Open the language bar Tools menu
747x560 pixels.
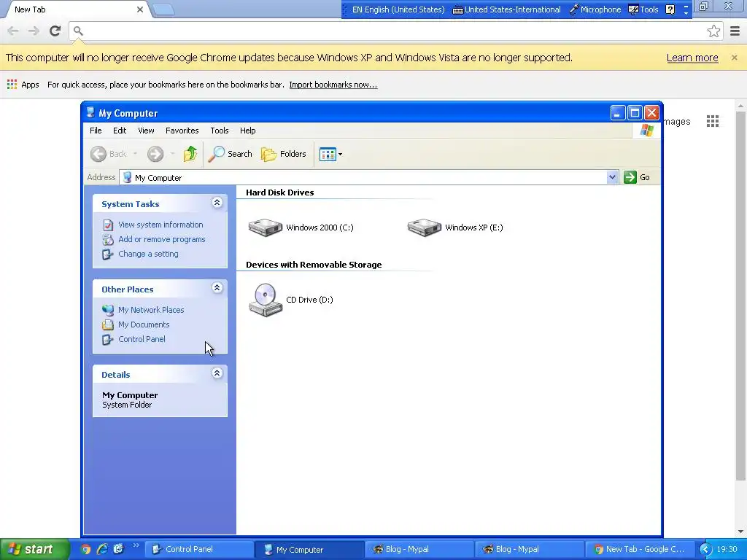(x=643, y=9)
